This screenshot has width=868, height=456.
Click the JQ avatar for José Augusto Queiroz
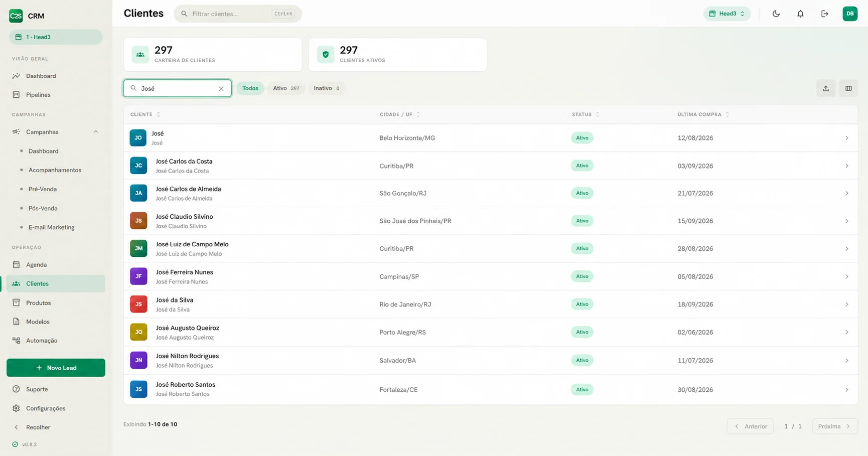[138, 332]
